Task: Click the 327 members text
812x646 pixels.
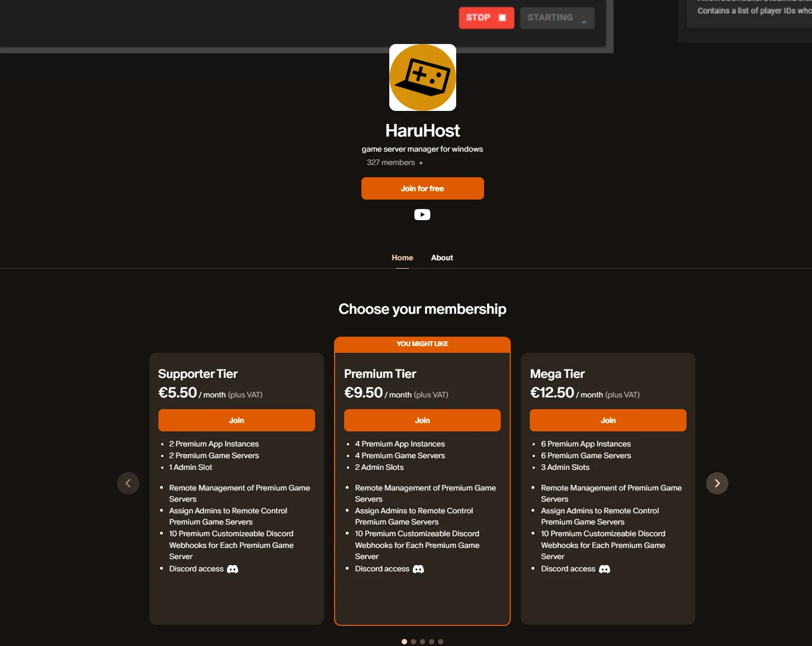Action: [390, 162]
